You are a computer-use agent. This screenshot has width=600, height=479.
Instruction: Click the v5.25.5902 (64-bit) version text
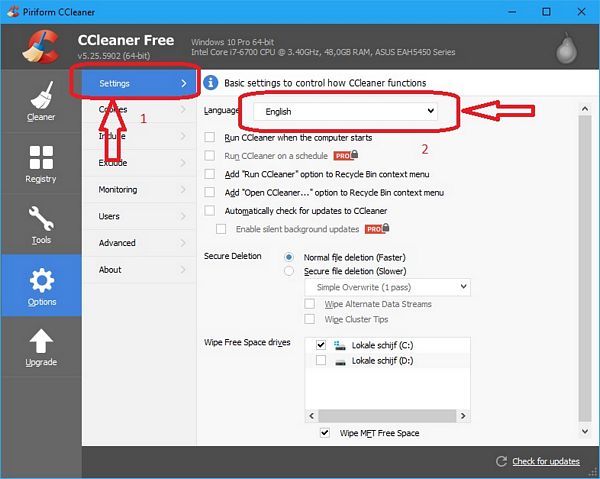coord(114,56)
